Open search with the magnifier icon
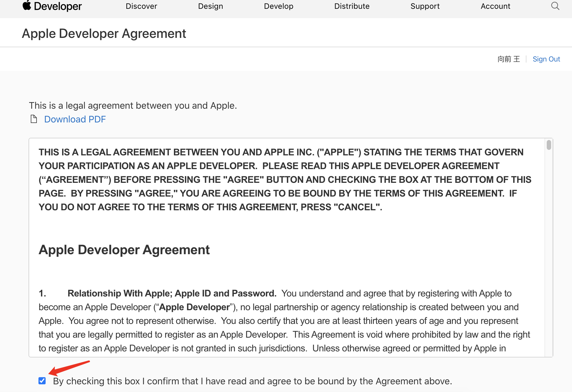 555,6
